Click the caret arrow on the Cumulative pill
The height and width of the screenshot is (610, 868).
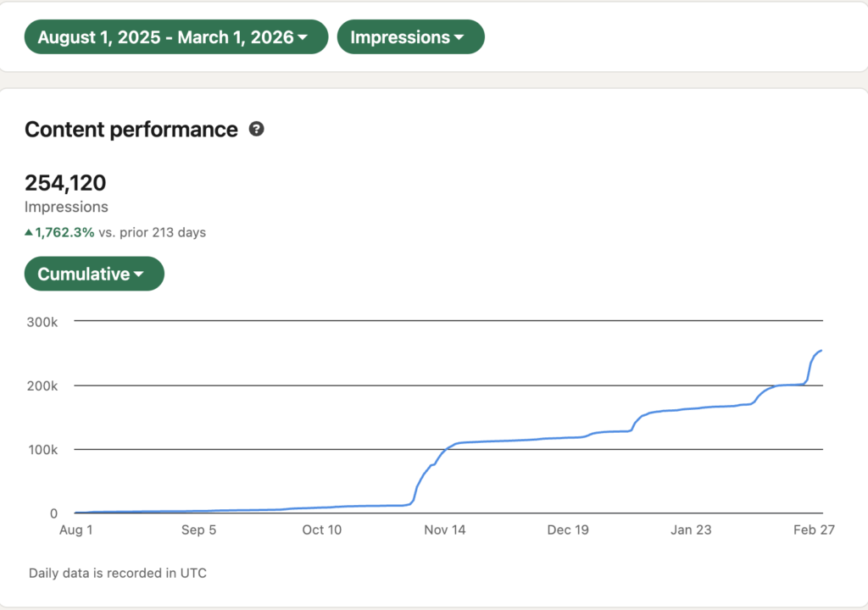pyautogui.click(x=138, y=274)
